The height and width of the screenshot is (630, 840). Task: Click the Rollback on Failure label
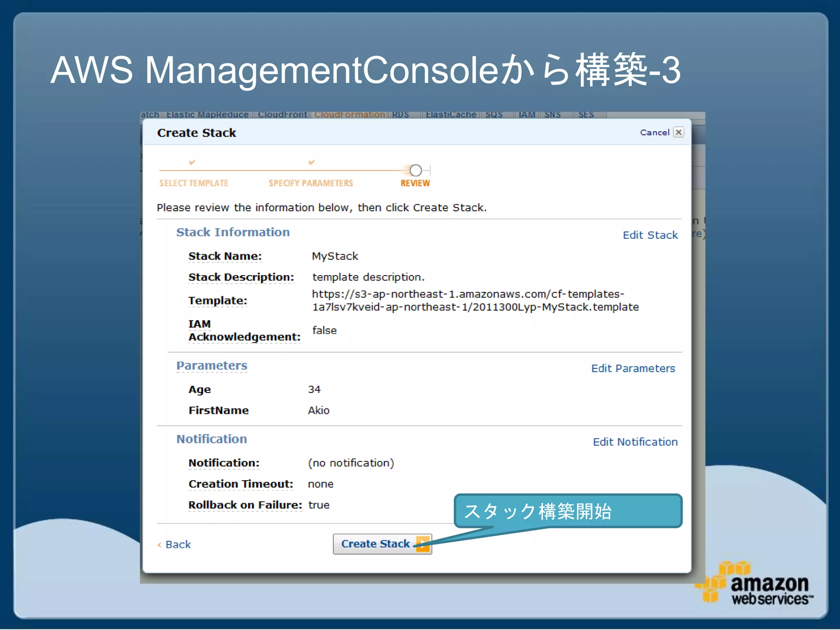245,505
